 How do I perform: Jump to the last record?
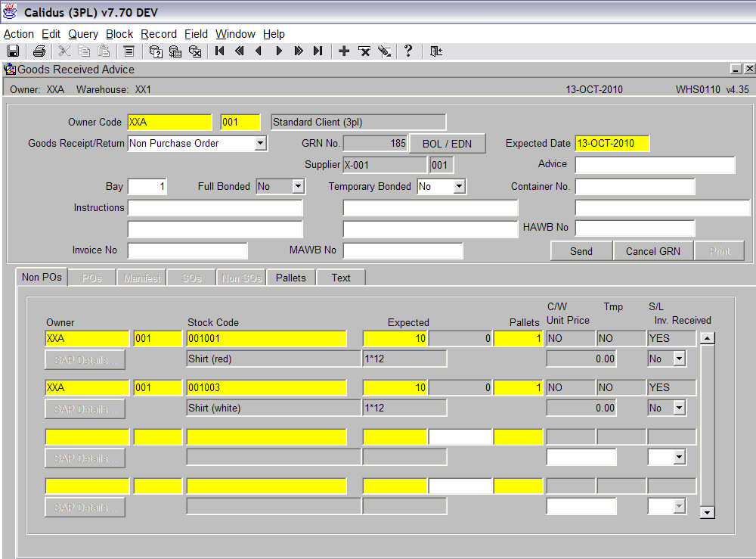[318, 51]
